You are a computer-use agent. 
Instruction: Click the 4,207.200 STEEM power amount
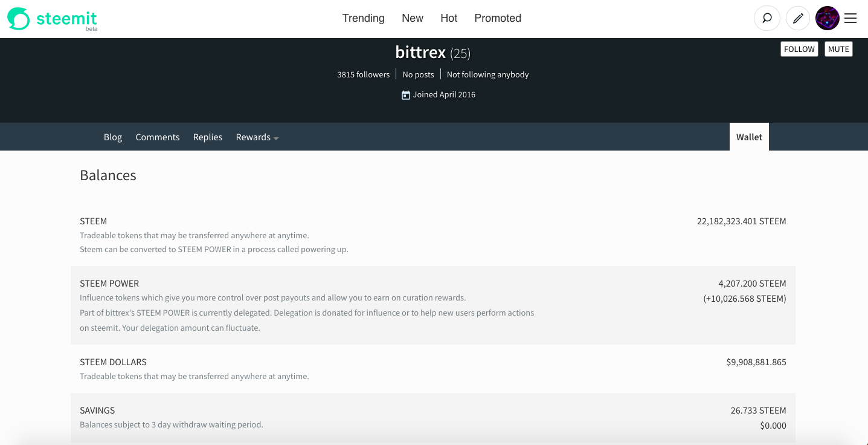point(753,284)
